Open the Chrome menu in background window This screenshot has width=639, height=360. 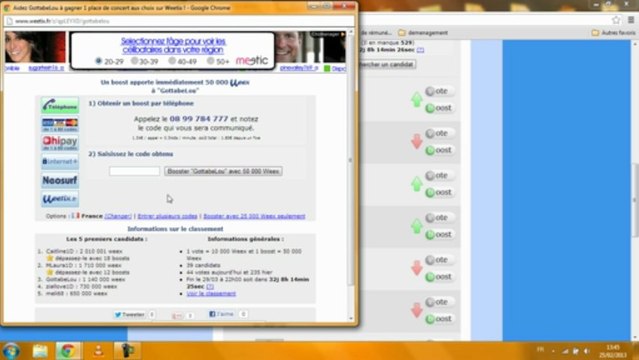coord(631,20)
